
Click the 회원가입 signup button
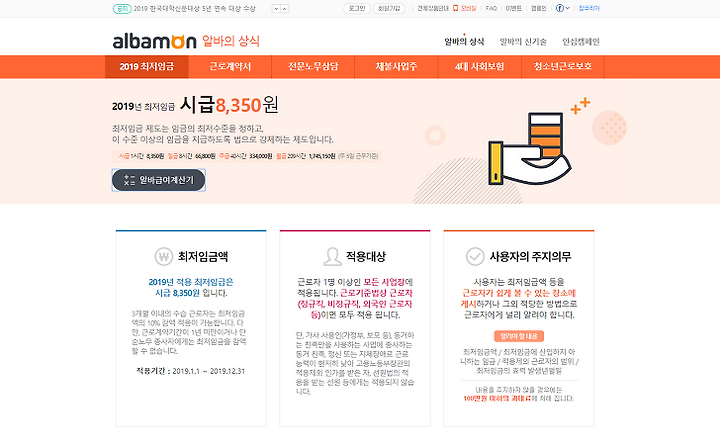coord(389,8)
